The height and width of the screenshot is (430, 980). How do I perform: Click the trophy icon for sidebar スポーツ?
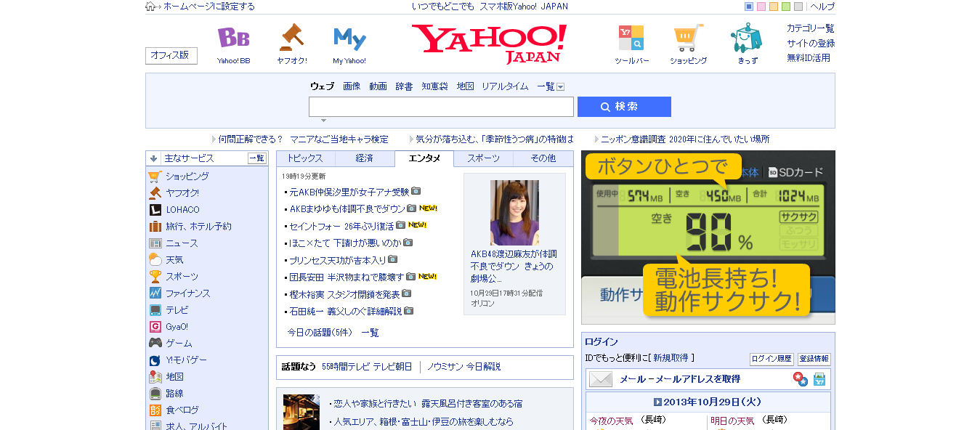155,277
